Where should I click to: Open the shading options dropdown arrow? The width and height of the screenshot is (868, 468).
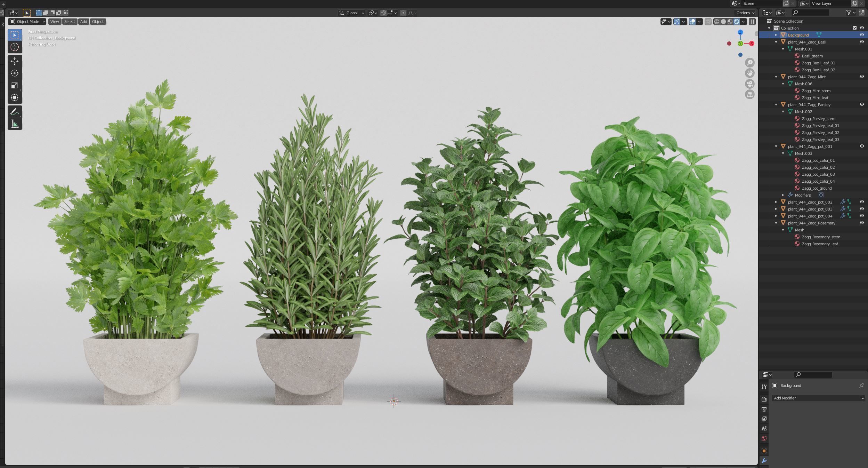744,22
